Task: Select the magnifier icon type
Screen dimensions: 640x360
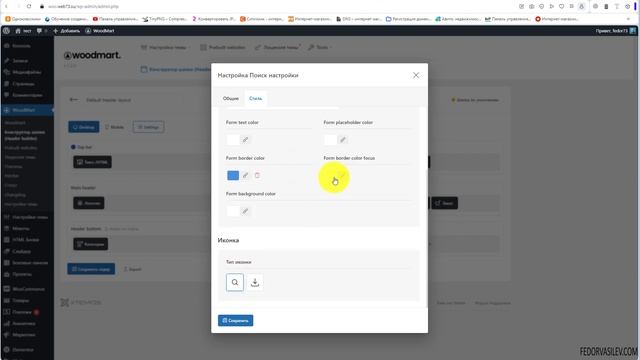Action: [x=235, y=282]
